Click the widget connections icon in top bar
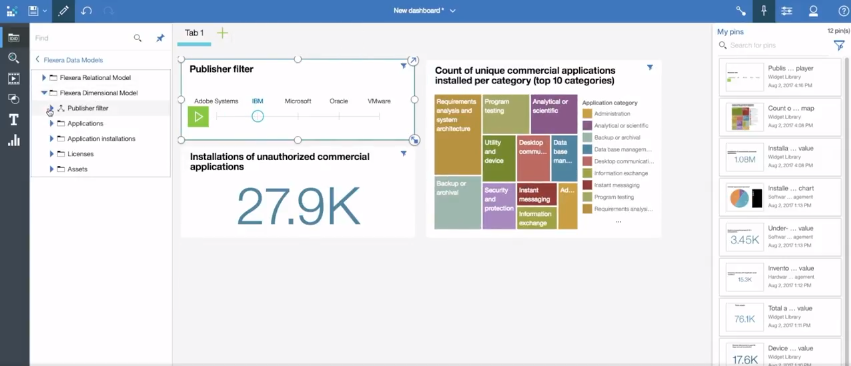The image size is (851, 366). click(x=741, y=10)
